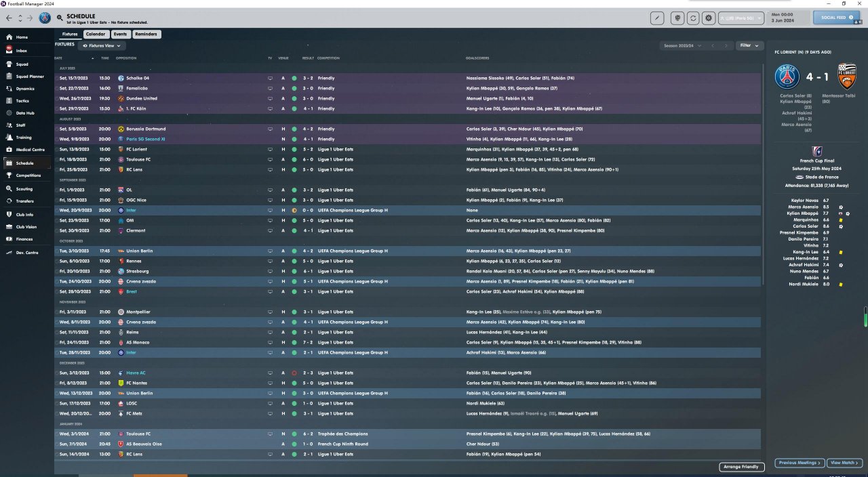Expand the Filter dropdown

click(x=749, y=45)
